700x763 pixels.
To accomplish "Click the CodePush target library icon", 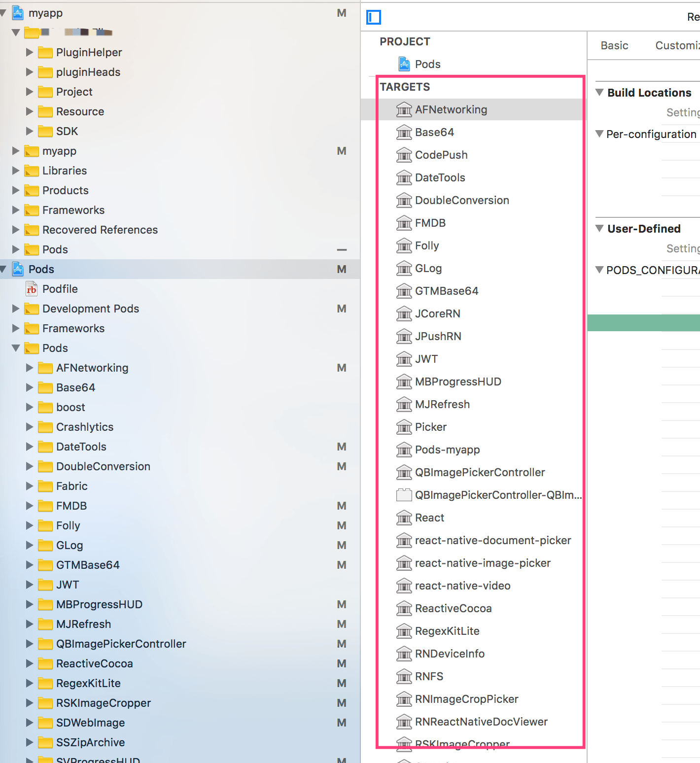I will point(404,155).
